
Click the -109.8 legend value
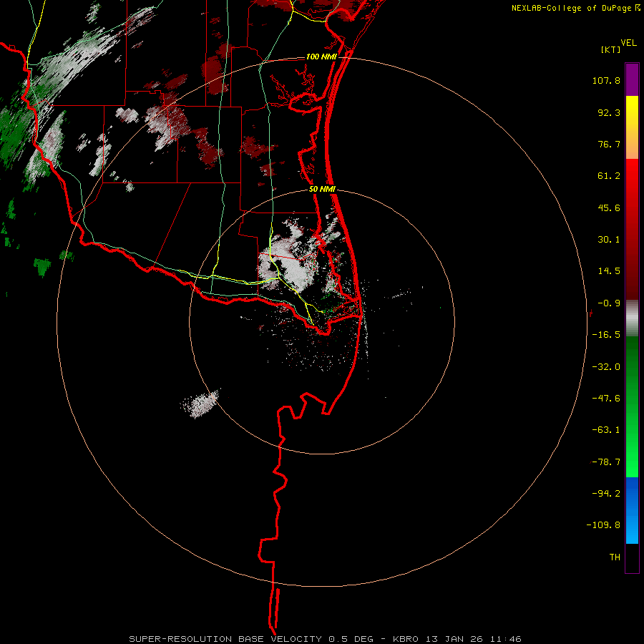pos(603,525)
